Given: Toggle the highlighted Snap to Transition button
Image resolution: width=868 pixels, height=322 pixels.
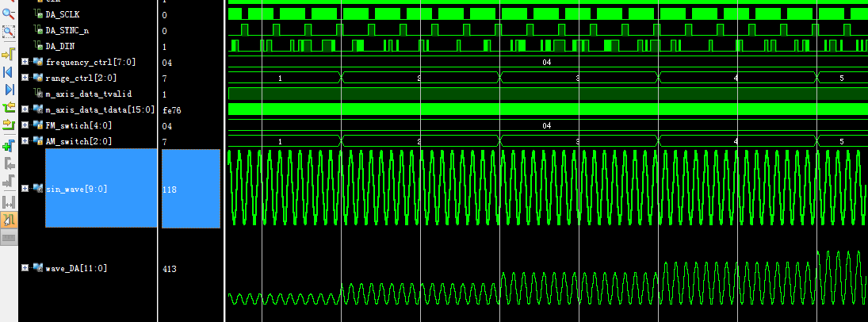Looking at the screenshot, I should click(x=9, y=220).
